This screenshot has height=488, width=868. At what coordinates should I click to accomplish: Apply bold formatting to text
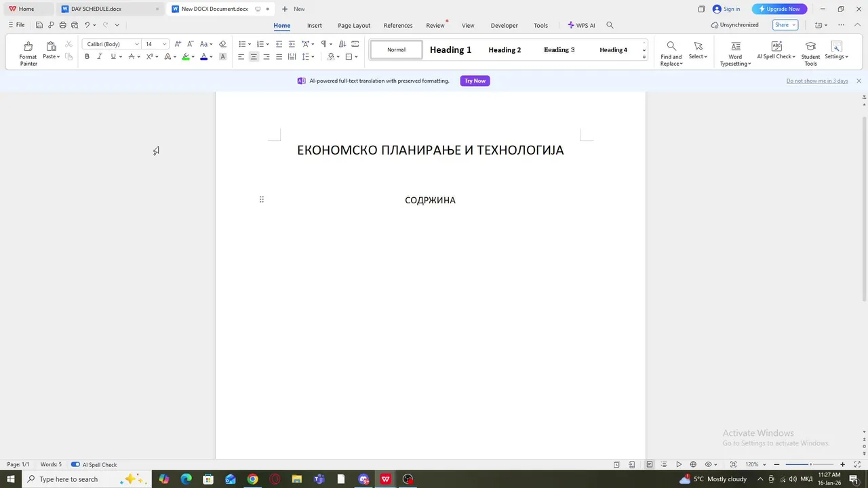coord(87,57)
